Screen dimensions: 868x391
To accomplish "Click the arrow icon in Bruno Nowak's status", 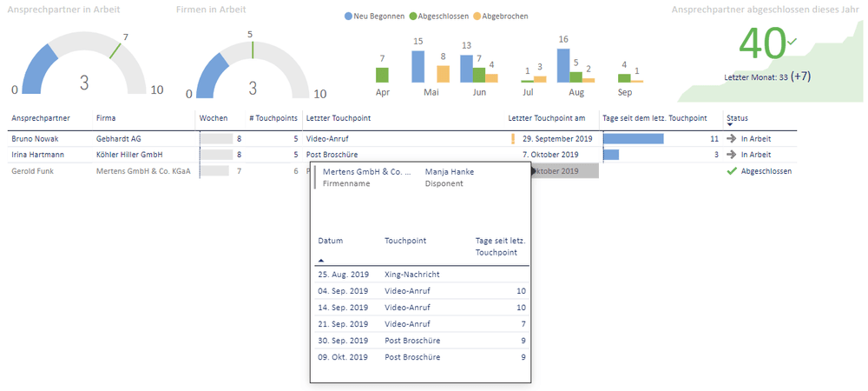I will tap(732, 138).
